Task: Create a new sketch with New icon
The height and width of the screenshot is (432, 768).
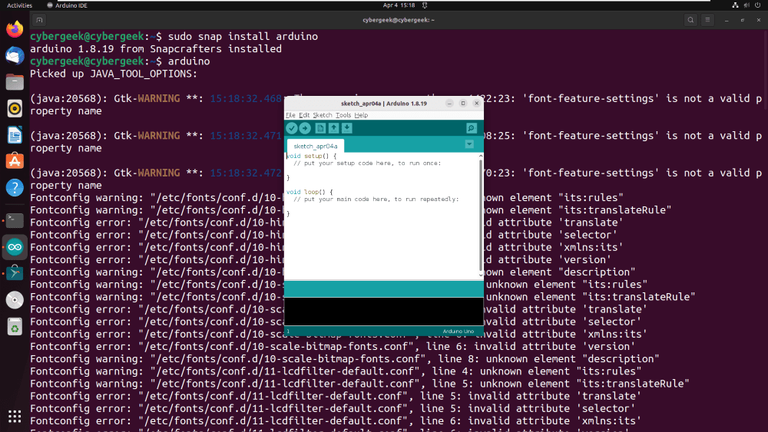Action: (x=320, y=128)
